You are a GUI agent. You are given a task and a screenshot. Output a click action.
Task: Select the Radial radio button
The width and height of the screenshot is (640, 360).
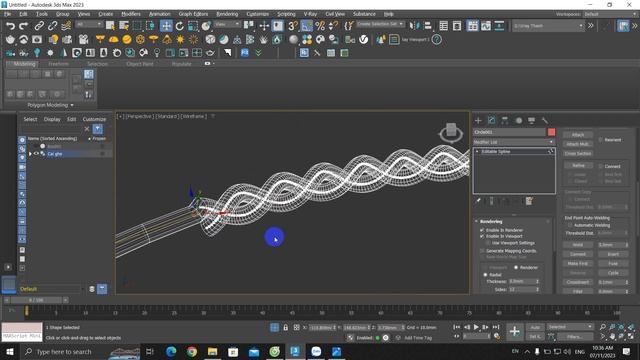485,275
